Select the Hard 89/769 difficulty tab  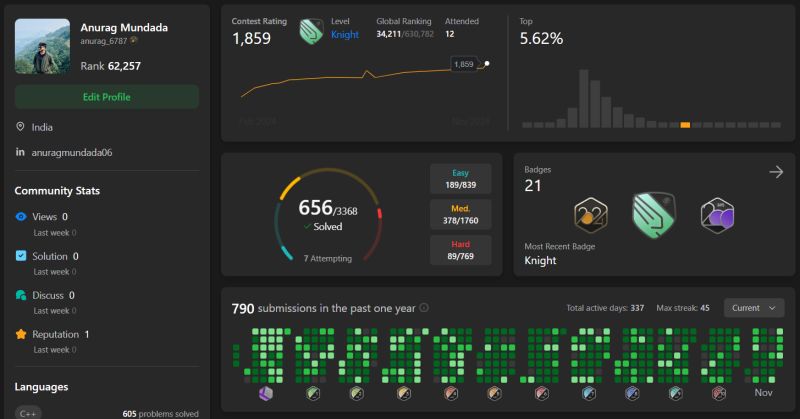pos(460,250)
